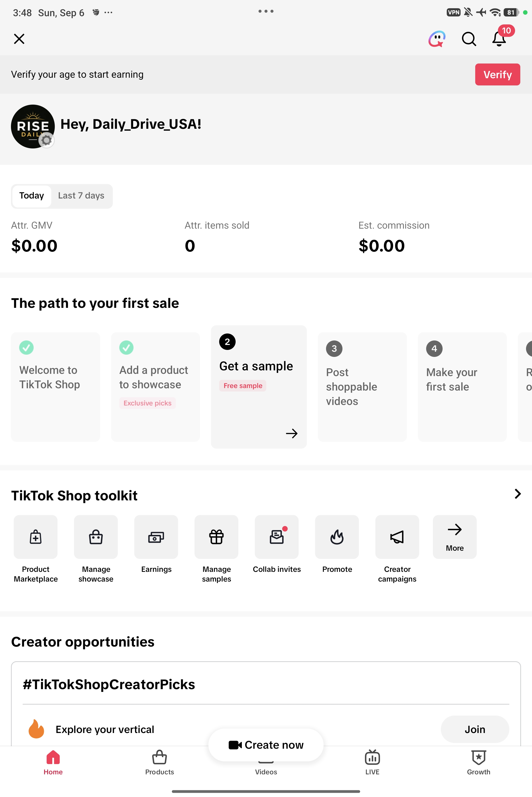
Task: Open the Earnings tool icon
Action: click(x=156, y=536)
